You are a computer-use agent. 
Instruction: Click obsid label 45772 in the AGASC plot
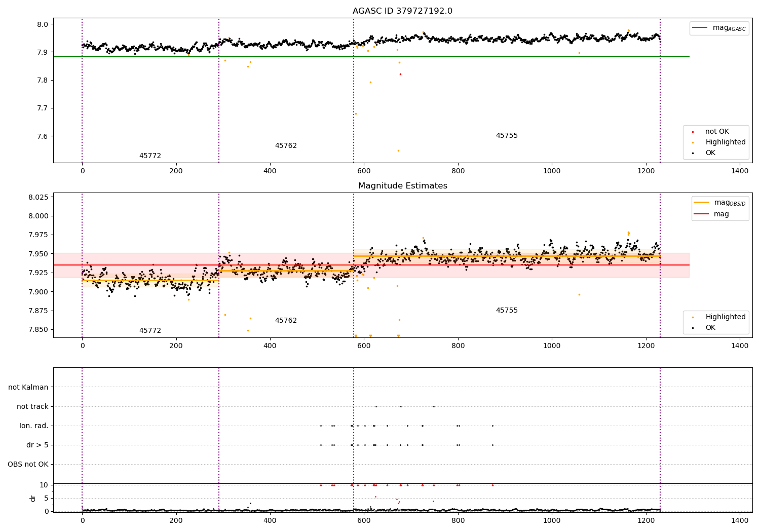(x=150, y=156)
